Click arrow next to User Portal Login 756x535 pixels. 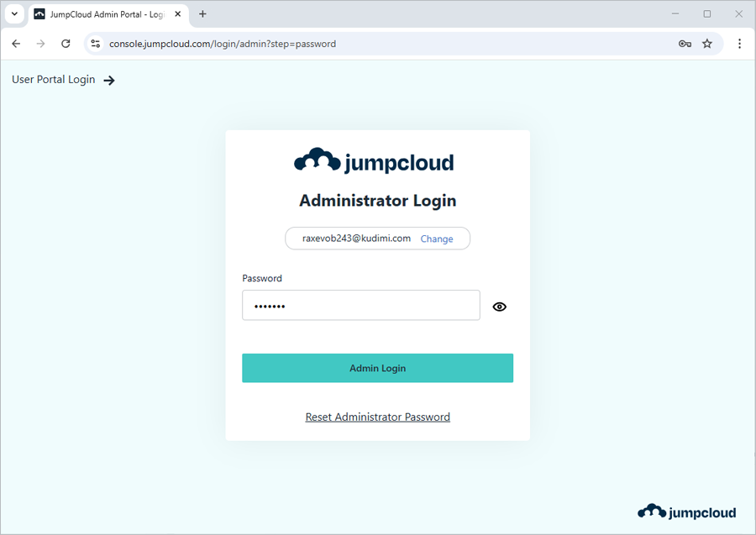point(109,80)
